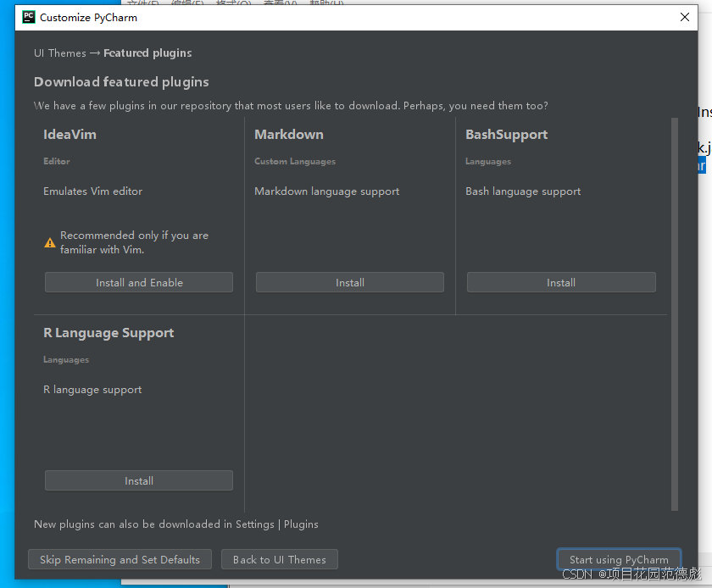
Task: Install the BashSupport plugin
Action: click(560, 282)
